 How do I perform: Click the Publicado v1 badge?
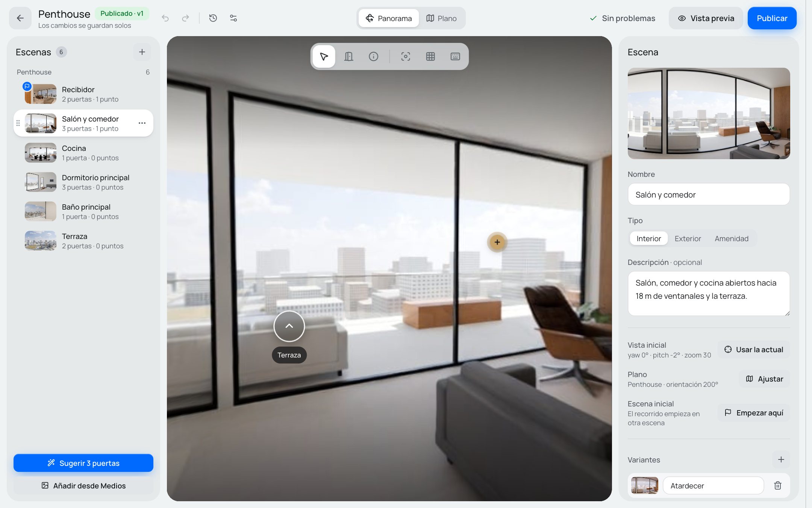(x=122, y=14)
